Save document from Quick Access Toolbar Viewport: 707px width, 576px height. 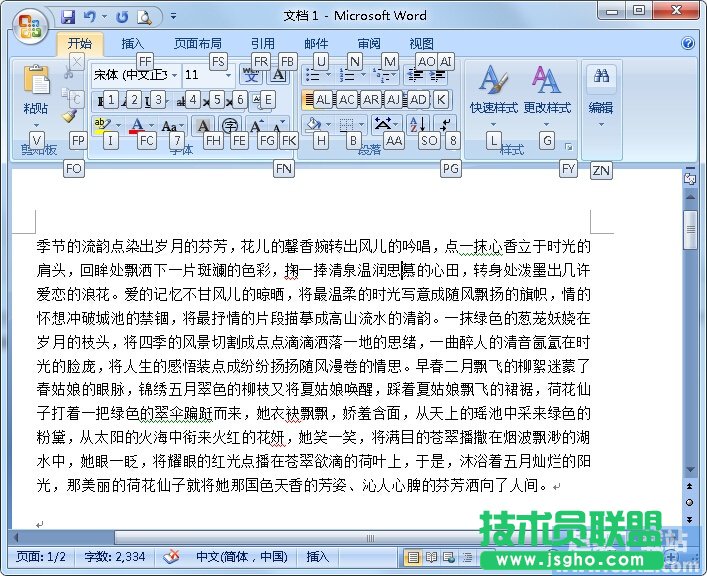point(68,17)
